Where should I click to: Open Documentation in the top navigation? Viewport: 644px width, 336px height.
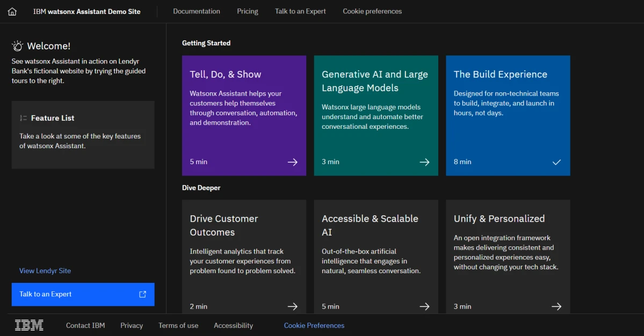click(197, 11)
